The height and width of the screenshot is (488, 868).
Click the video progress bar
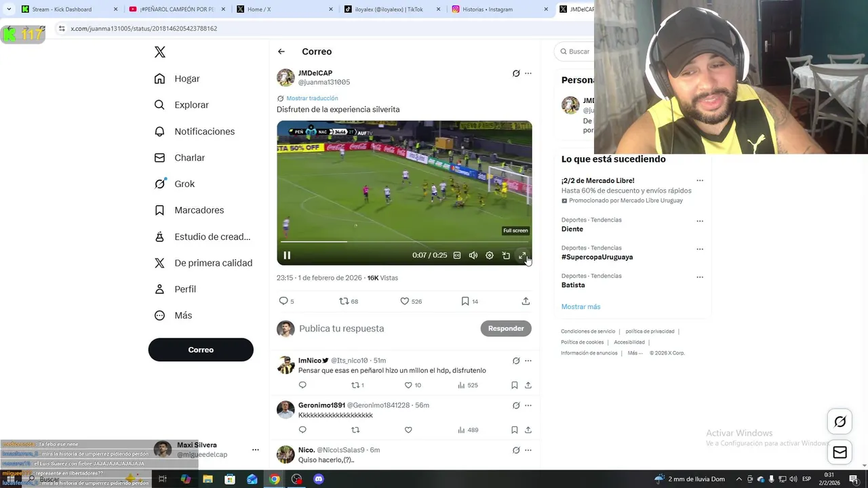[404, 241]
